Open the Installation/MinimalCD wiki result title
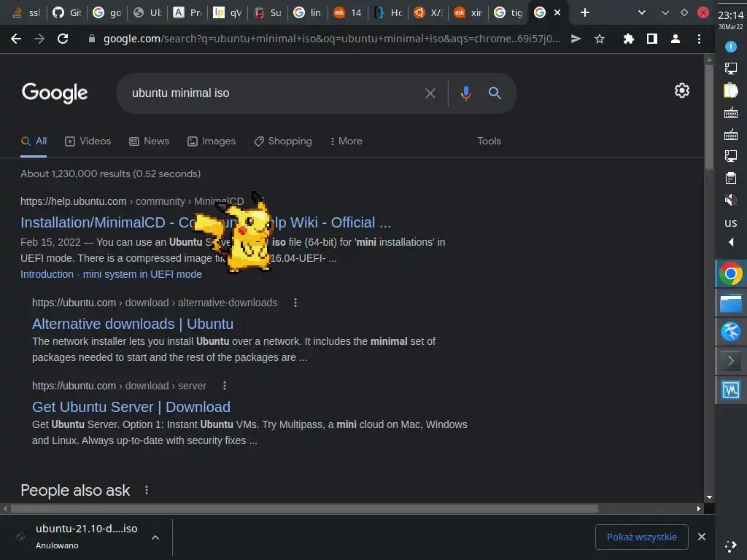 [x=205, y=222]
